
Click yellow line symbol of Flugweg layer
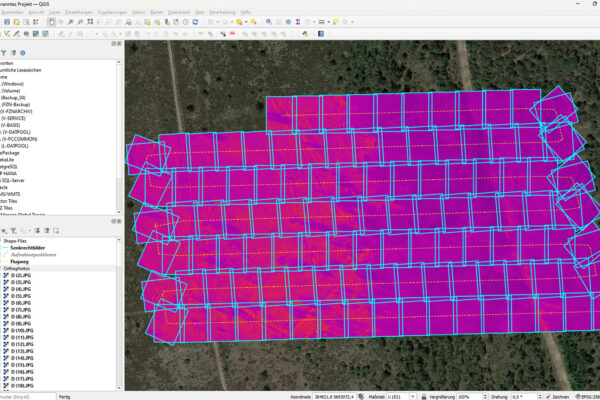[5, 262]
